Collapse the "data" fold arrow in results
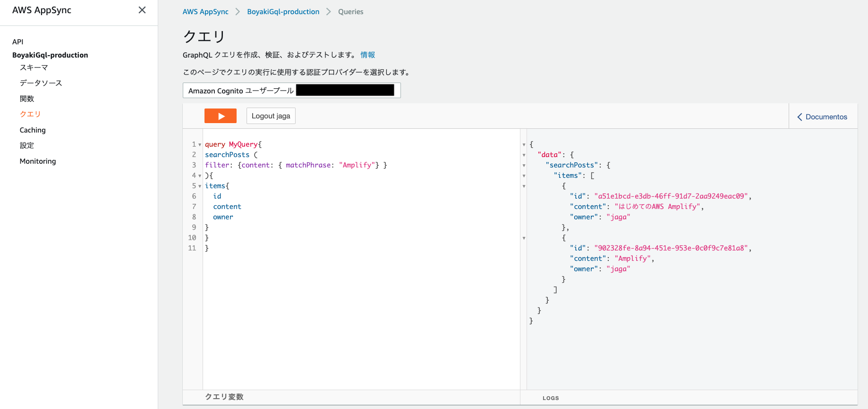This screenshot has width=868, height=409. coord(524,155)
